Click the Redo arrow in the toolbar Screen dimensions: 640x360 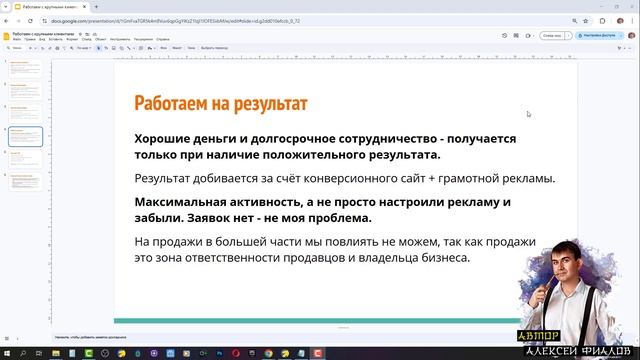click(x=50, y=48)
